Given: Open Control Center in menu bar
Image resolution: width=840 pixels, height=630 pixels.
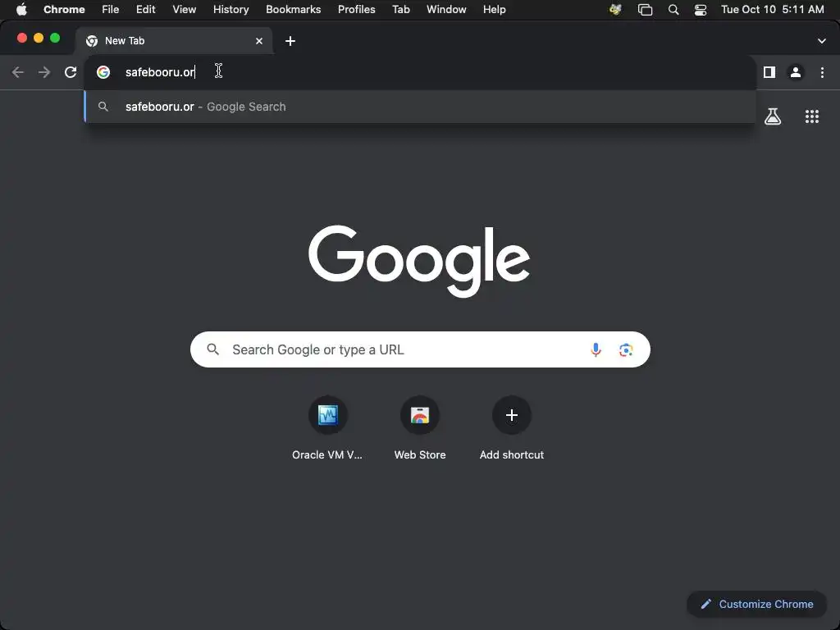Looking at the screenshot, I should tap(701, 10).
